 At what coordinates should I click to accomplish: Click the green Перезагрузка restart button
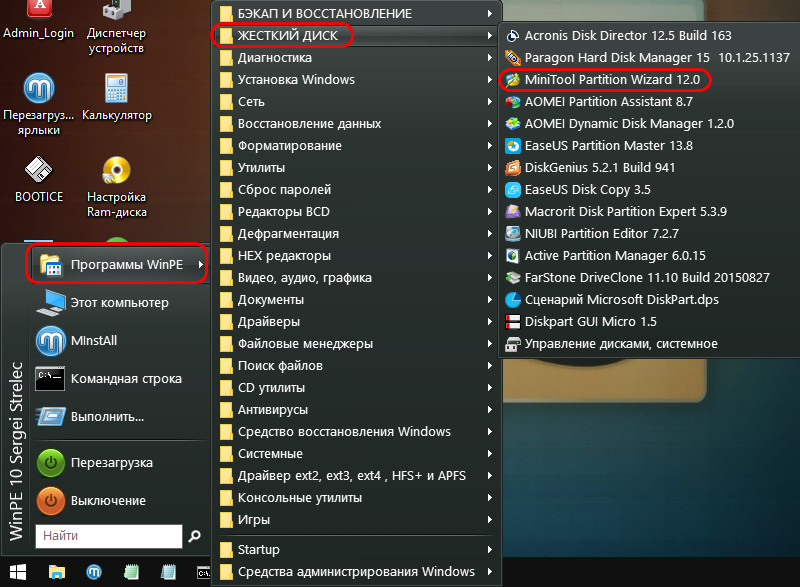(51, 463)
